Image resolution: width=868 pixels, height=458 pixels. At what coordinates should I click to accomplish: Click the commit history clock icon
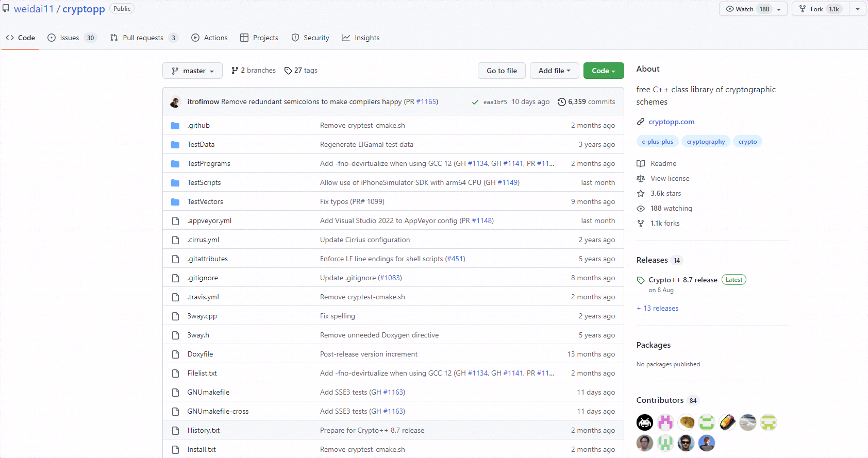(562, 102)
